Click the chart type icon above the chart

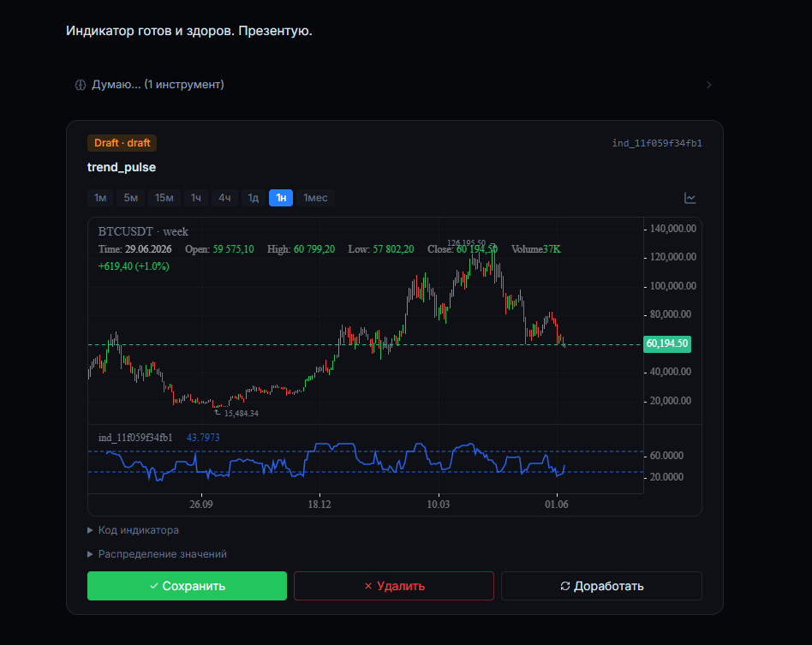(690, 198)
